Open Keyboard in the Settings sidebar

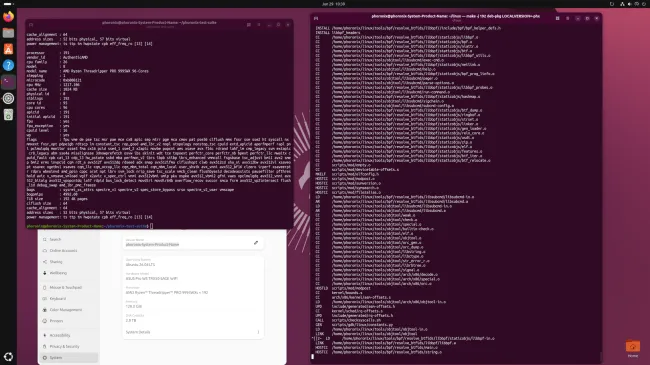[68, 299]
